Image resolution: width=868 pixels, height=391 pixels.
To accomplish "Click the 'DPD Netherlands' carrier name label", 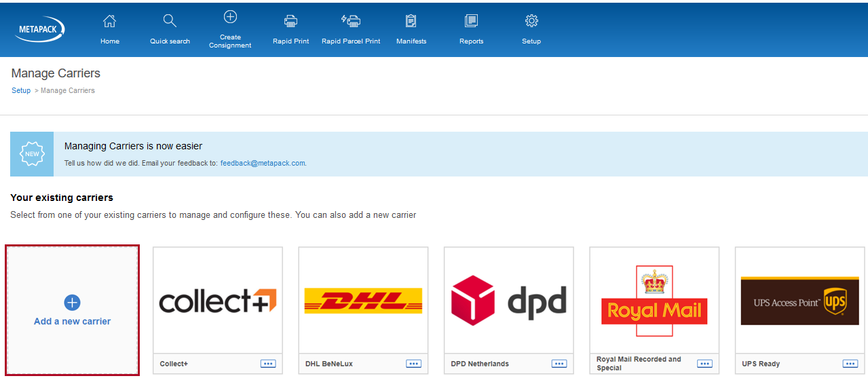I will coord(480,364).
